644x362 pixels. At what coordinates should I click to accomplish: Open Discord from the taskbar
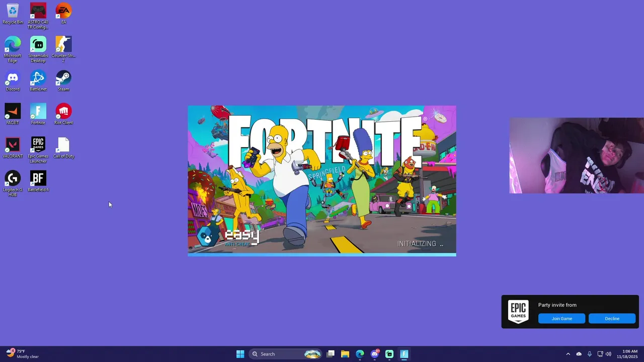(x=375, y=354)
